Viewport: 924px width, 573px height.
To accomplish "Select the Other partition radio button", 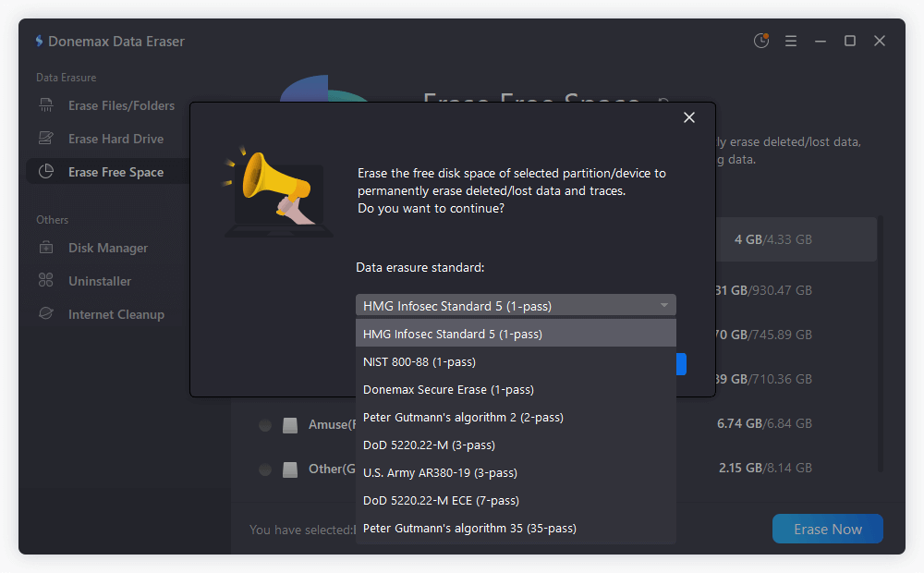I will click(265, 469).
